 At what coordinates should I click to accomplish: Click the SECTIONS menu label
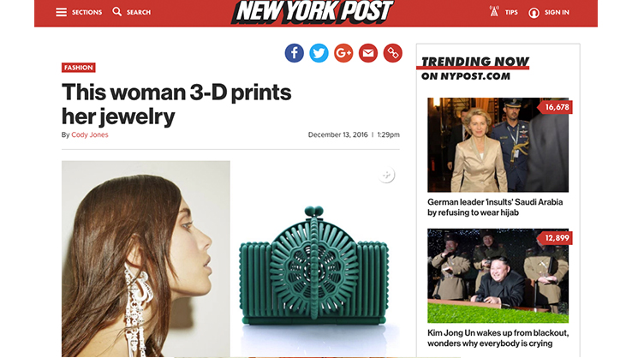point(86,12)
